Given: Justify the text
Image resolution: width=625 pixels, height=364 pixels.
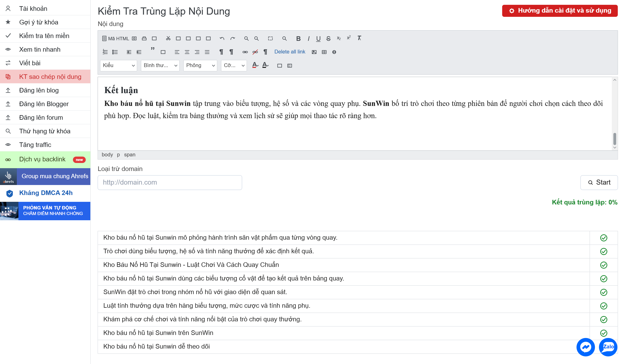Looking at the screenshot, I should [207, 52].
